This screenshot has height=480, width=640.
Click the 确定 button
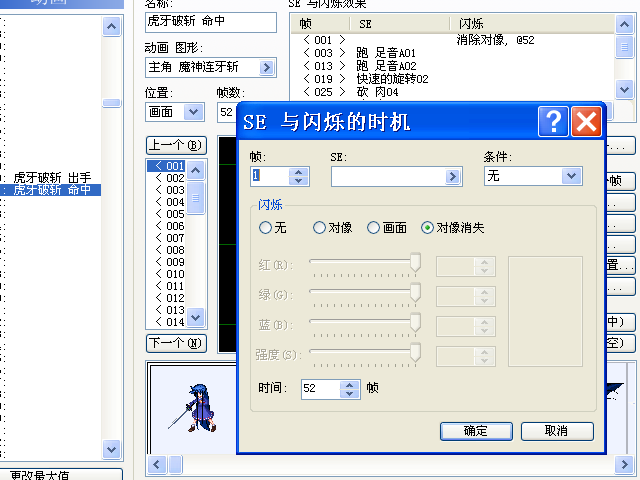pyautogui.click(x=476, y=431)
